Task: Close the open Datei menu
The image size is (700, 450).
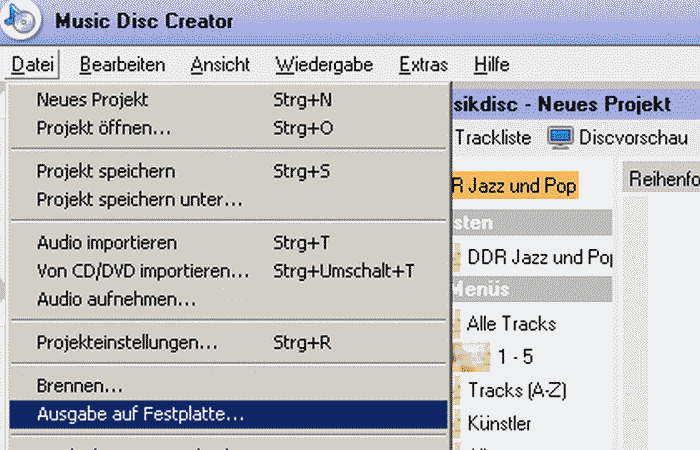Action: [x=35, y=65]
